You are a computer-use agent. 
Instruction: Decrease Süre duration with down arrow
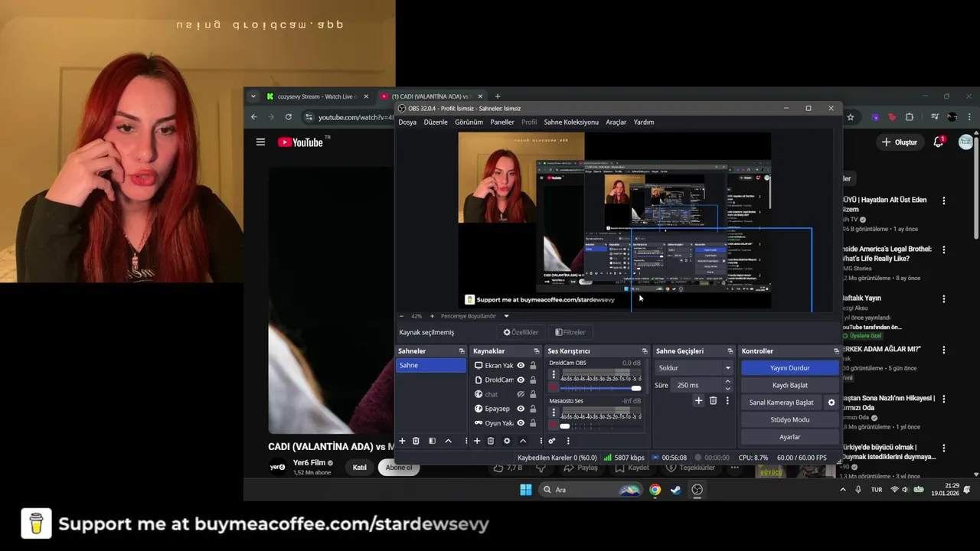tap(727, 389)
